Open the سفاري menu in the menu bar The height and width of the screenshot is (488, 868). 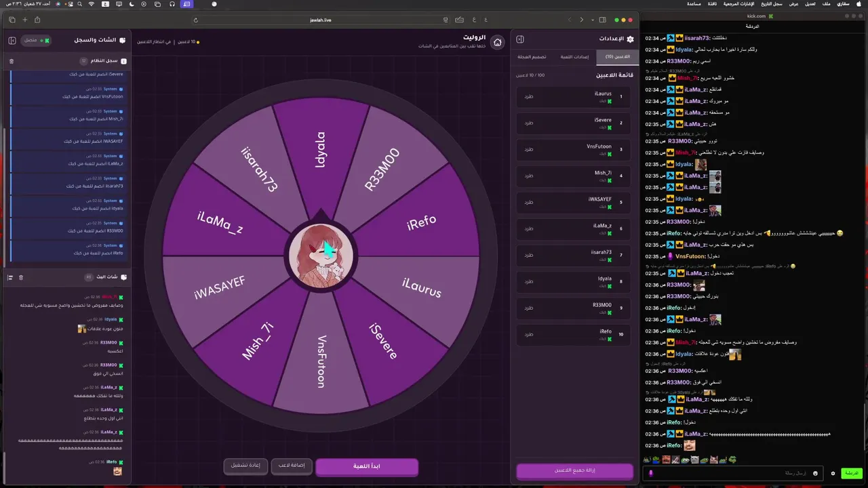(844, 4)
